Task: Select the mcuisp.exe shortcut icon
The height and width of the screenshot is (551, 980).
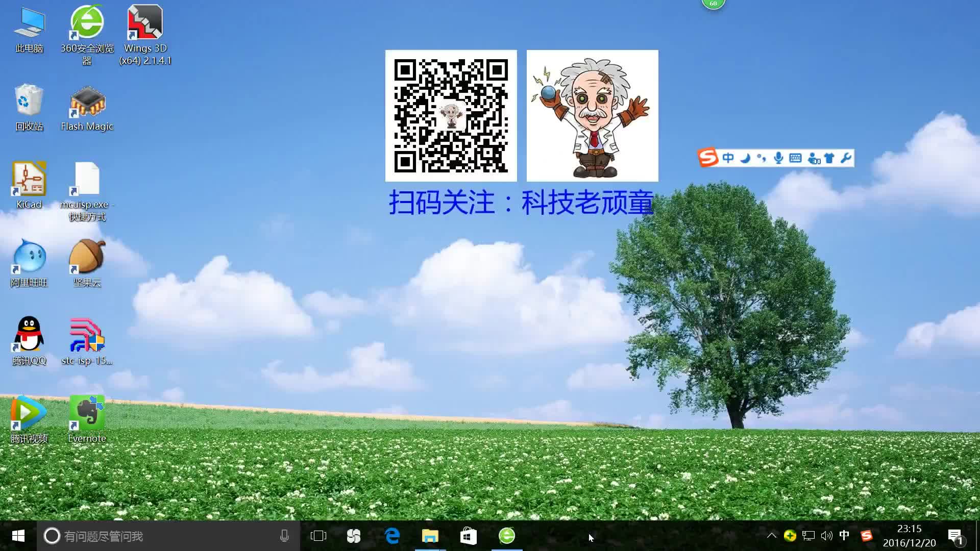Action: [87, 191]
